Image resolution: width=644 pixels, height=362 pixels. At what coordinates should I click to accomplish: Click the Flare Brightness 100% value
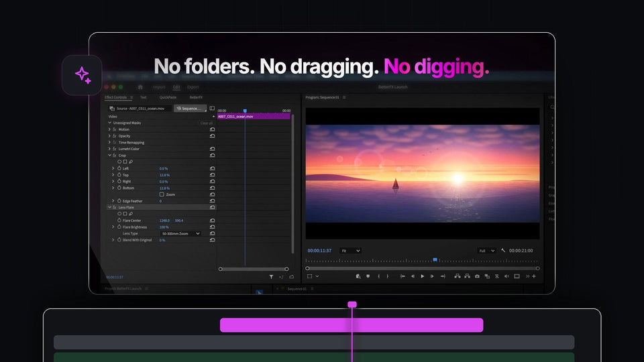[164, 227]
